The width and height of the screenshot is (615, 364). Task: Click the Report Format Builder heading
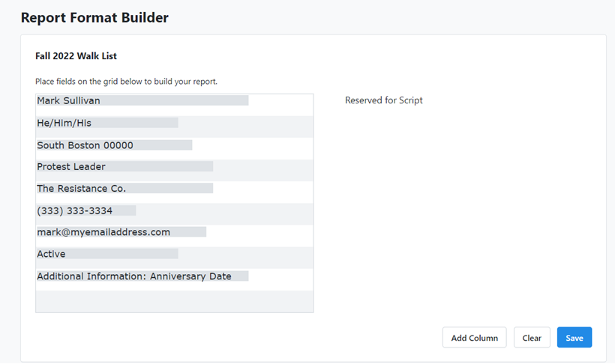coord(94,18)
